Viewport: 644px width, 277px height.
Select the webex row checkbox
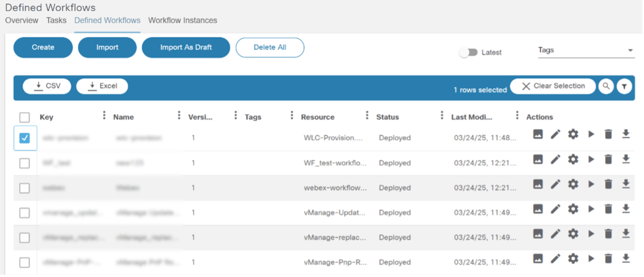pos(25,188)
